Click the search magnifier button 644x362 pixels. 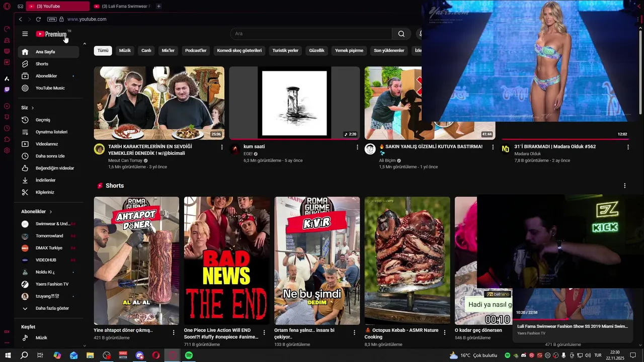[x=401, y=34]
